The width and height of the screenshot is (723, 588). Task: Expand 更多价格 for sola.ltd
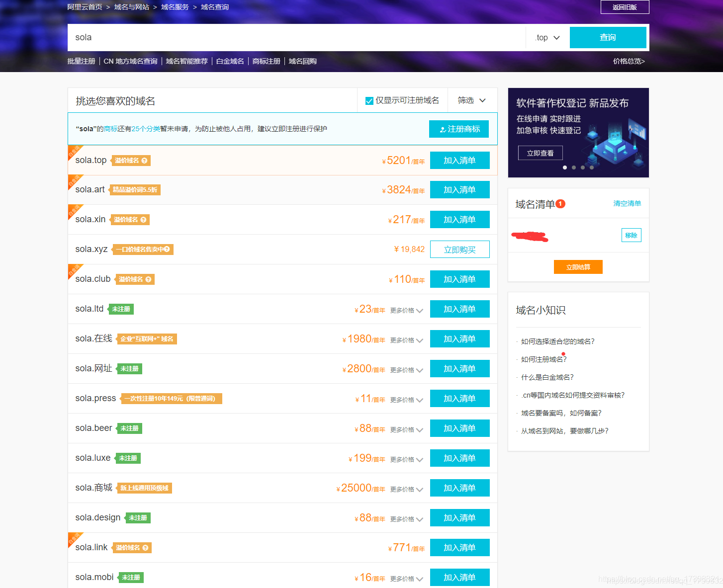(x=406, y=310)
